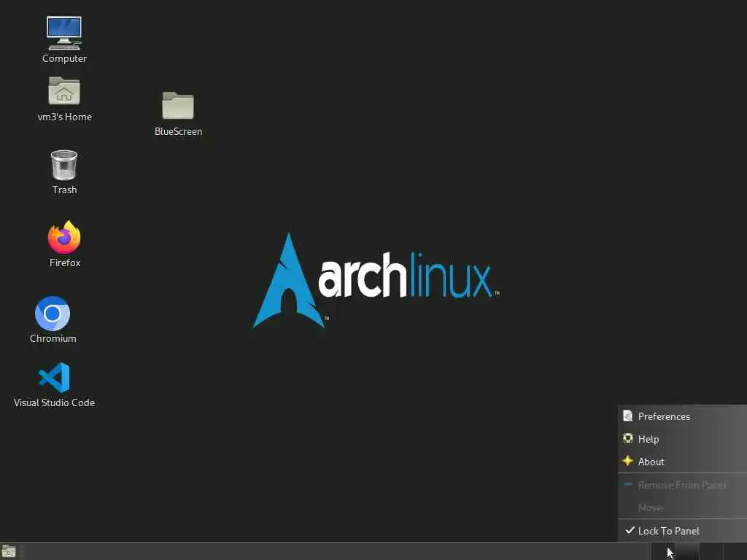This screenshot has height=560, width=747.
Task: Select the Firefox desktop launcher
Action: pos(64,244)
